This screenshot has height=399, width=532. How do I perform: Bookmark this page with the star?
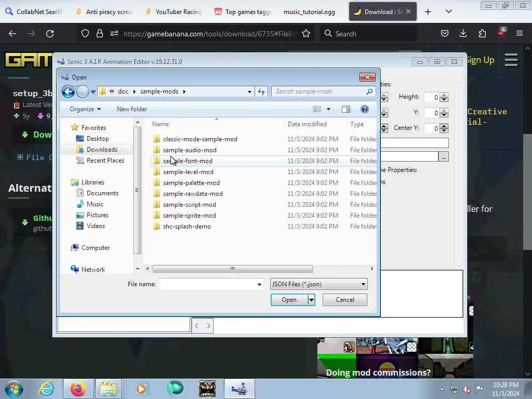pos(306,34)
